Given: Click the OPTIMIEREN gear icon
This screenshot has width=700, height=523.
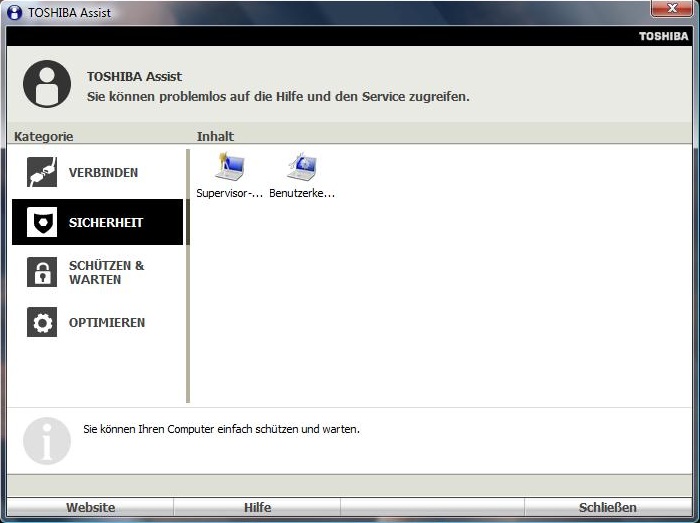Looking at the screenshot, I should click(x=42, y=322).
